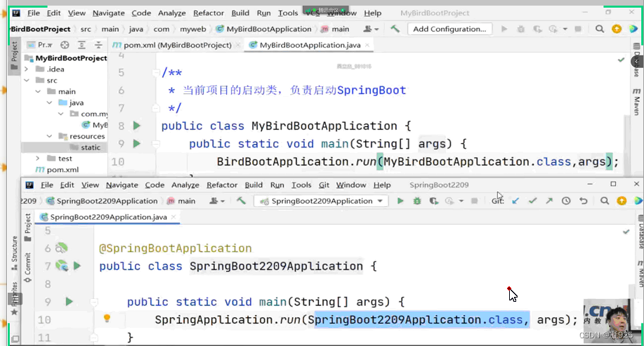Click build hammer in SpringBoot2209 toolbar

coord(241,201)
